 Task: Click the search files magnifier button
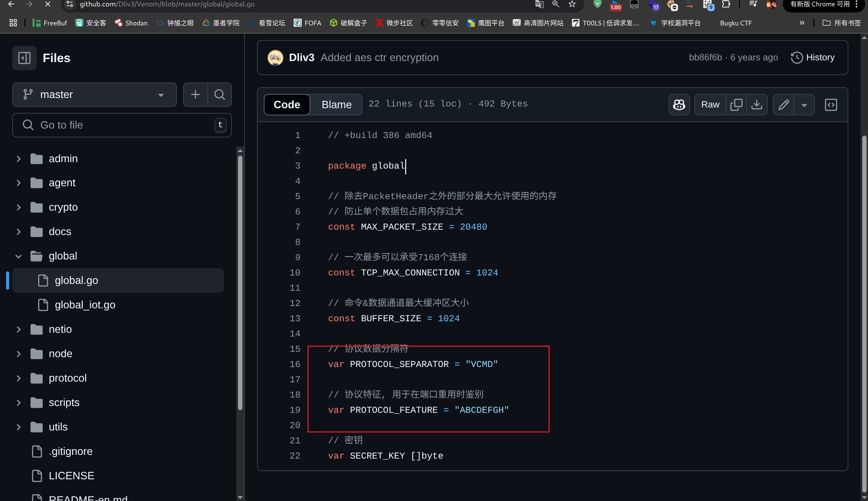(x=220, y=95)
